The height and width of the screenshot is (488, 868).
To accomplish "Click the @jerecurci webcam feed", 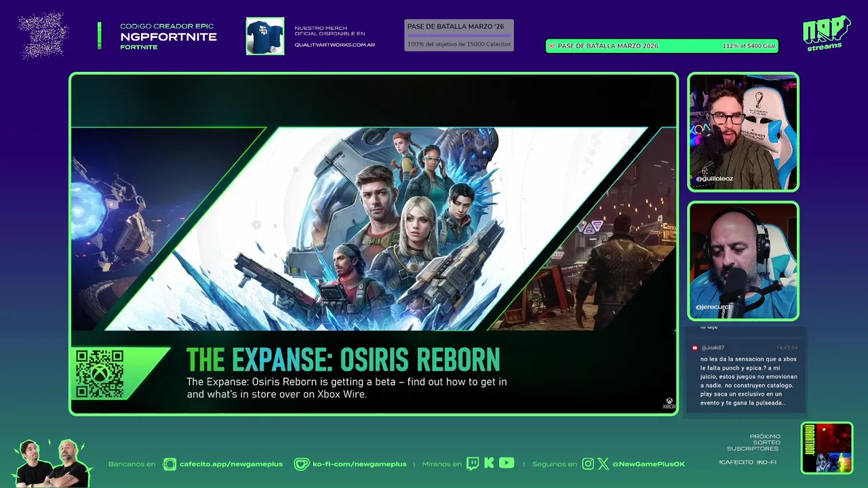I will tap(743, 261).
